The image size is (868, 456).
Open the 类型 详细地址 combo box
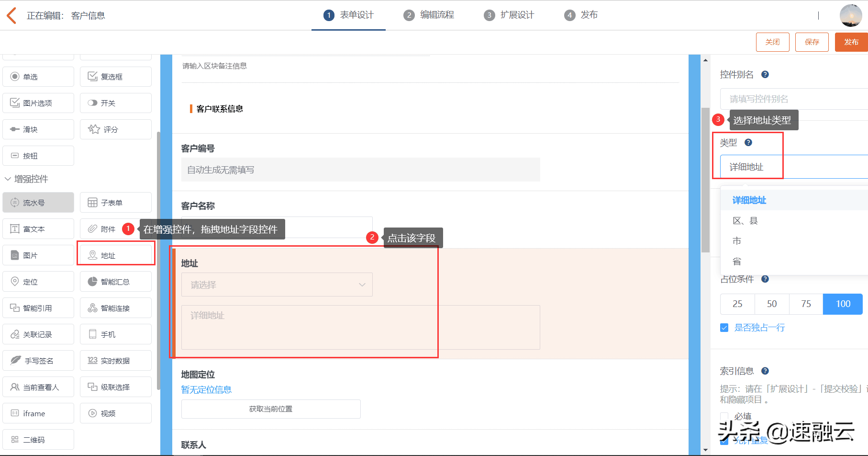(794, 167)
